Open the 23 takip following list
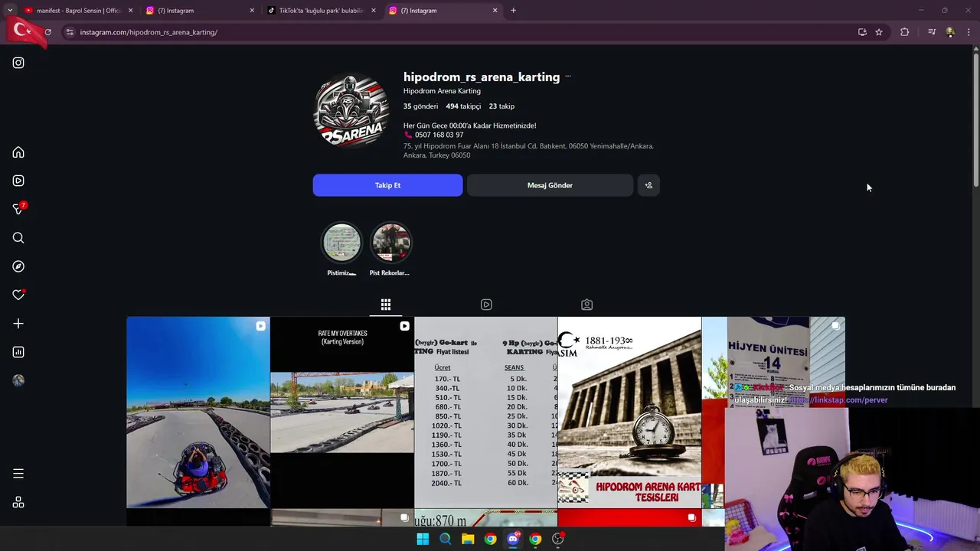 [501, 106]
